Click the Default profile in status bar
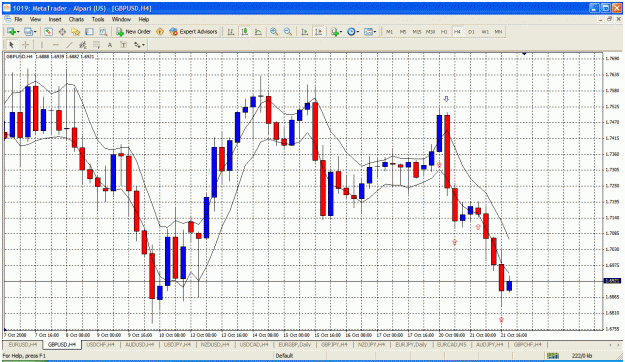This screenshot has width=625, height=362. 284,356
